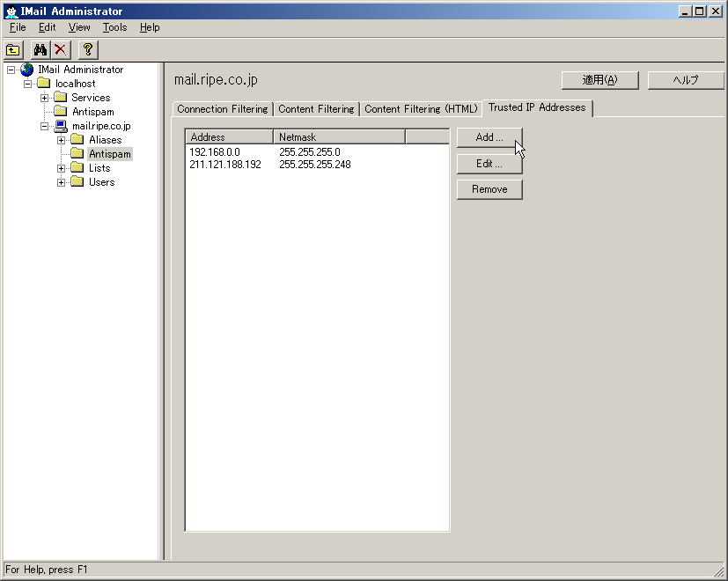Click the binoculars find icon
The width and height of the screenshot is (728, 581).
tap(40, 49)
